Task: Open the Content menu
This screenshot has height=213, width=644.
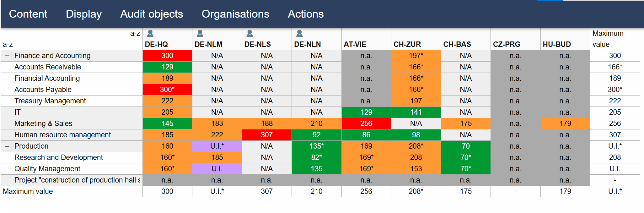Action: coord(28,14)
